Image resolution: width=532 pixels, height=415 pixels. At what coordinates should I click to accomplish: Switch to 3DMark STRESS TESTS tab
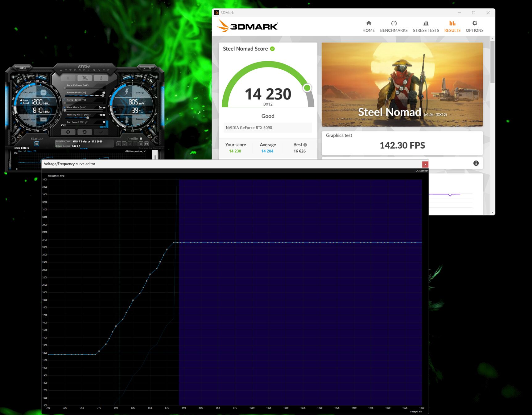click(426, 26)
